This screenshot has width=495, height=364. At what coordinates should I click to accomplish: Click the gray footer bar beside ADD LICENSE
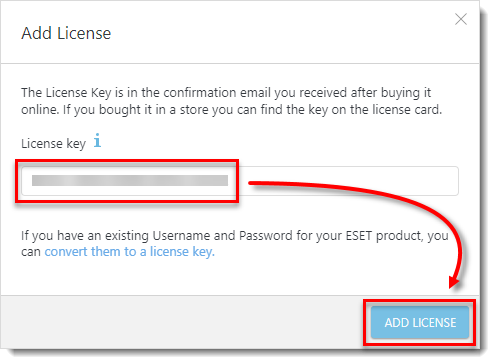point(182,322)
